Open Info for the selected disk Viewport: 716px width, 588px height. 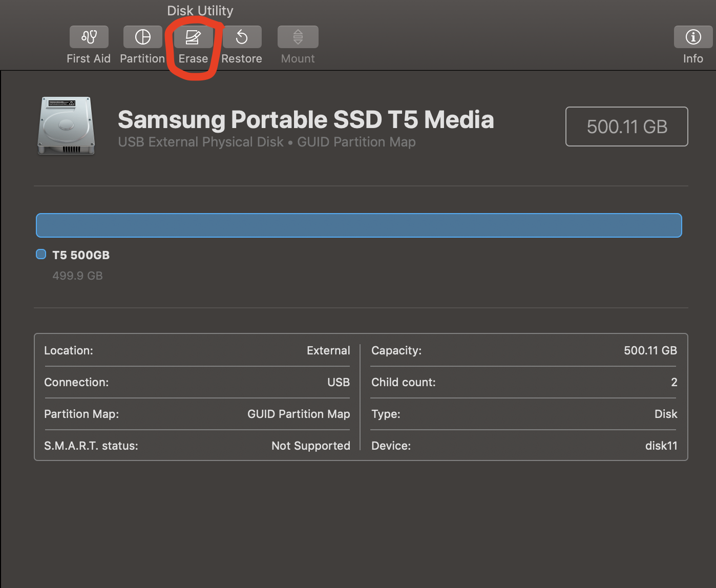[692, 44]
